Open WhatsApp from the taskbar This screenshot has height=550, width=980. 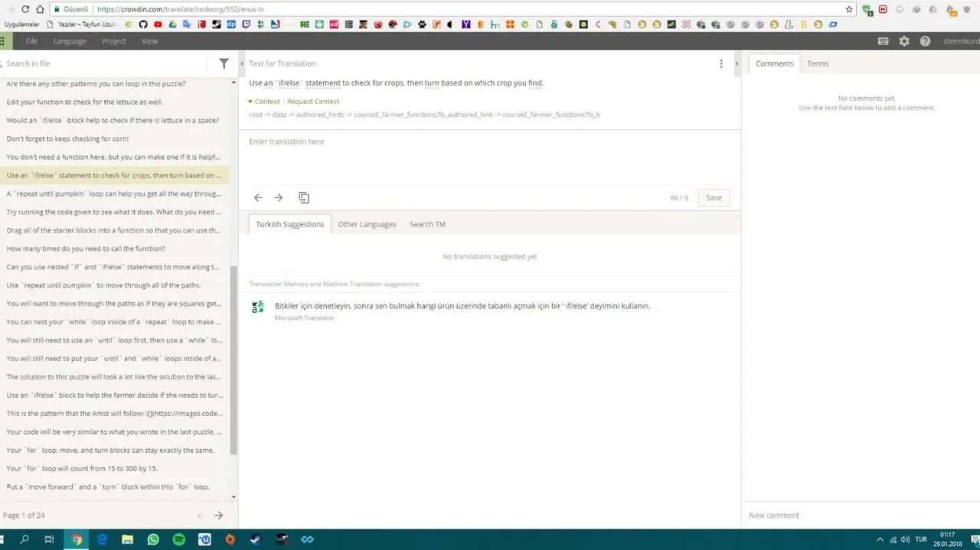pos(153,539)
